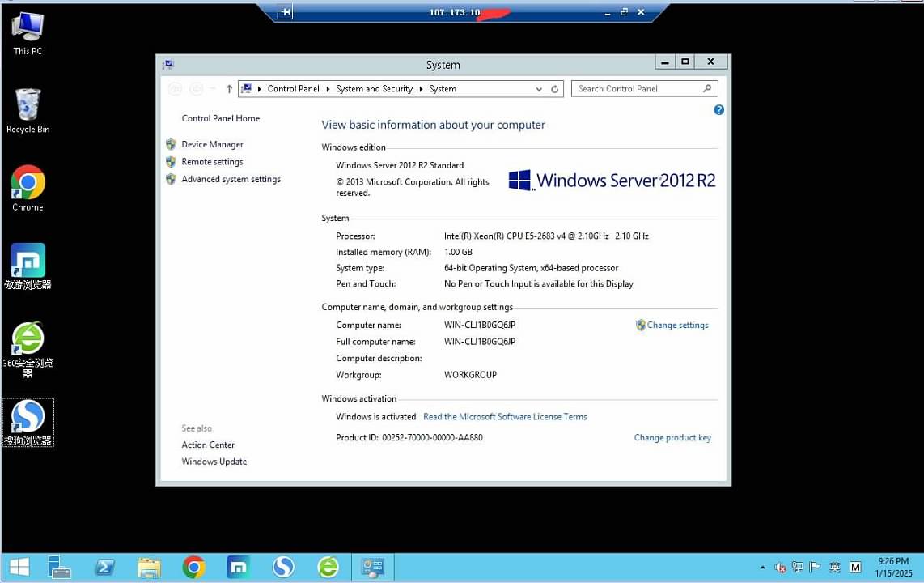Pin the remote desktop connection bar

[285, 12]
